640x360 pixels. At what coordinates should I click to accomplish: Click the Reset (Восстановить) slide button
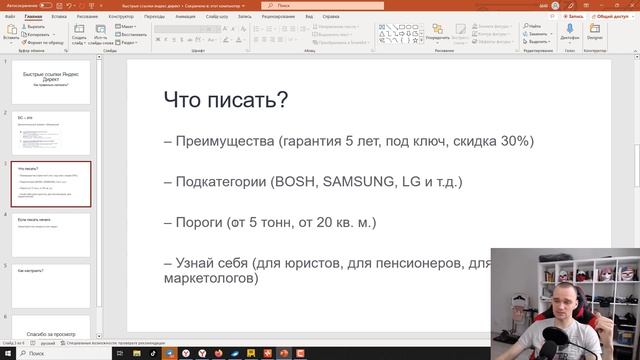tap(131, 35)
